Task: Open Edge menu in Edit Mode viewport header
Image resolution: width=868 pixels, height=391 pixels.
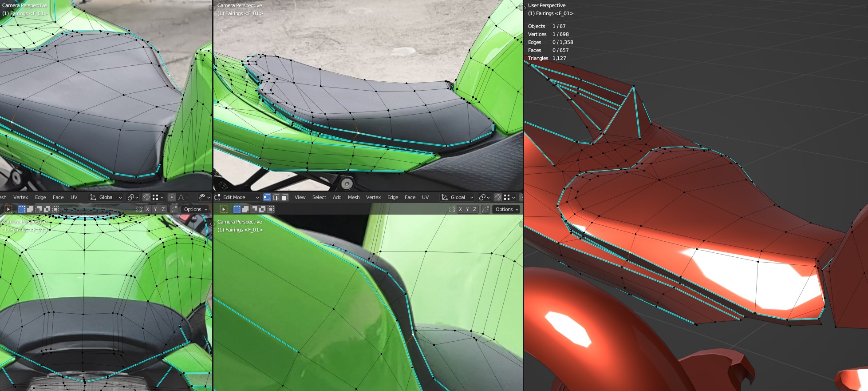Action: [393, 197]
